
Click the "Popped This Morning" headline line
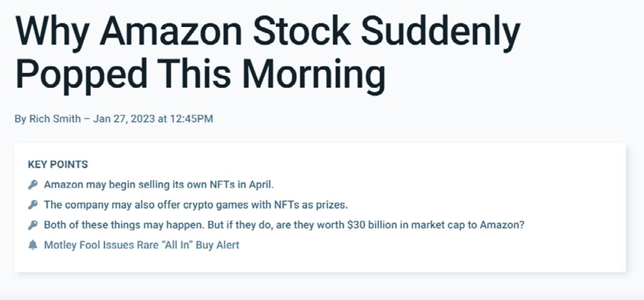click(x=200, y=73)
